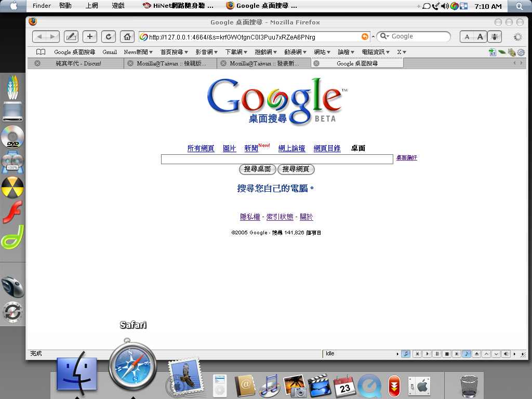
Task: Open the 隱私權 privacy link
Action: coord(249,217)
